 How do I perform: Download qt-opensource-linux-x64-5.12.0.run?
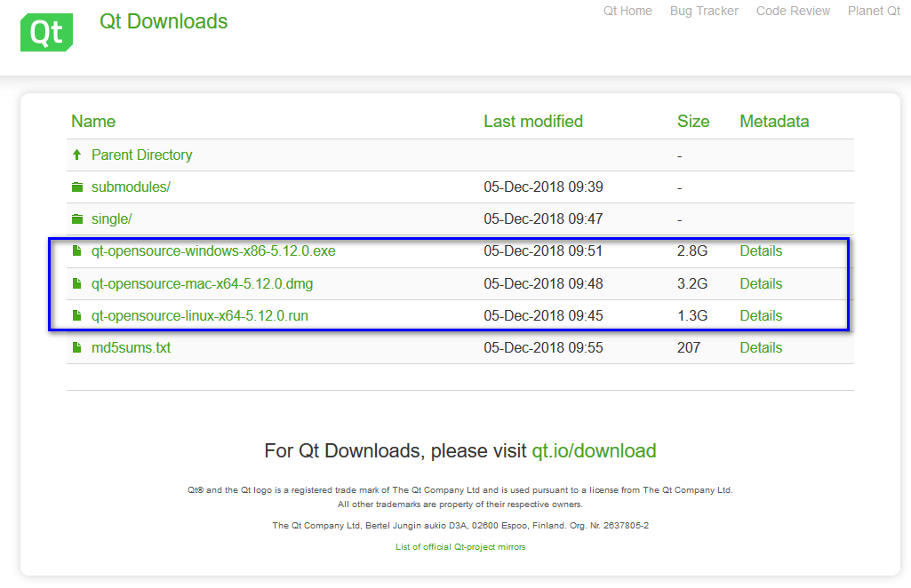click(200, 316)
